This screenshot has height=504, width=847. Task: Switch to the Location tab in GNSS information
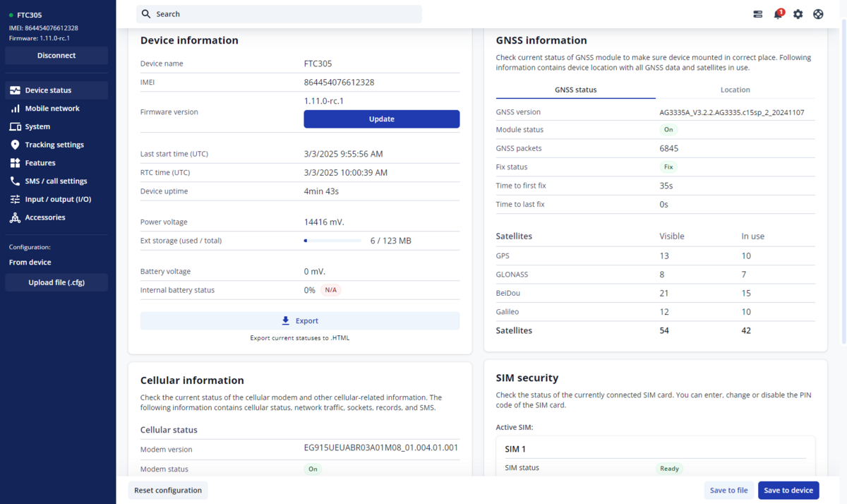click(735, 90)
